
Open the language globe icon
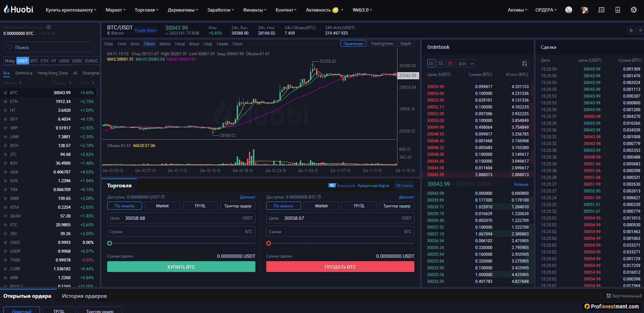tap(633, 10)
